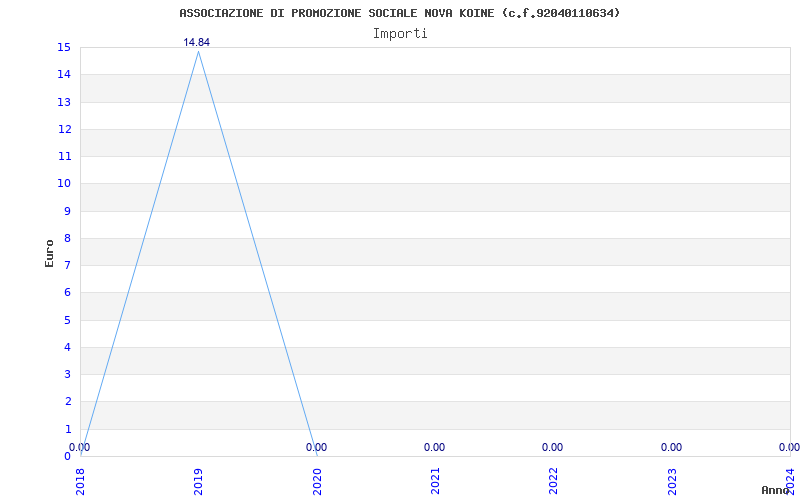The height and width of the screenshot is (500, 800).
Task: Click the 15 tick on the Euro axis
Action: tap(64, 47)
